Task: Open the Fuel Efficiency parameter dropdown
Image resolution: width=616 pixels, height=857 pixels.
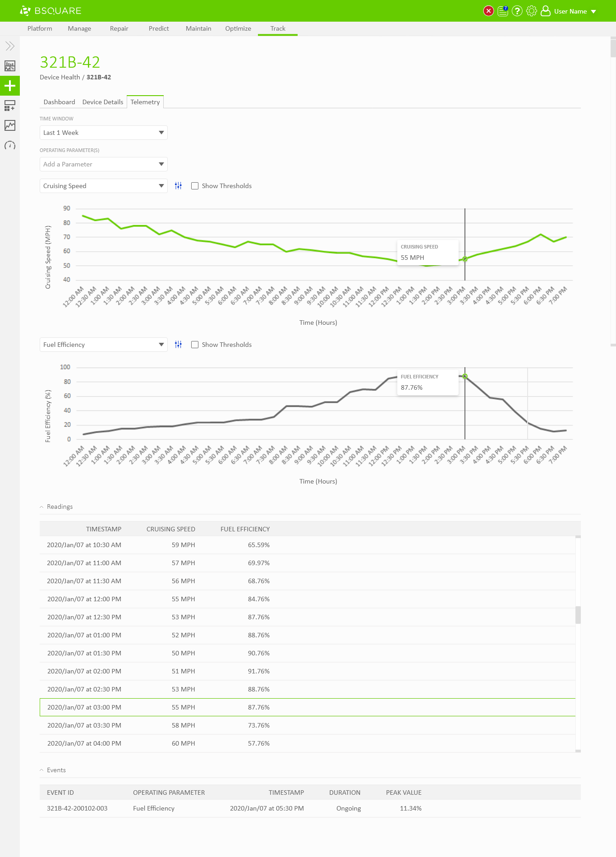Action: (103, 345)
